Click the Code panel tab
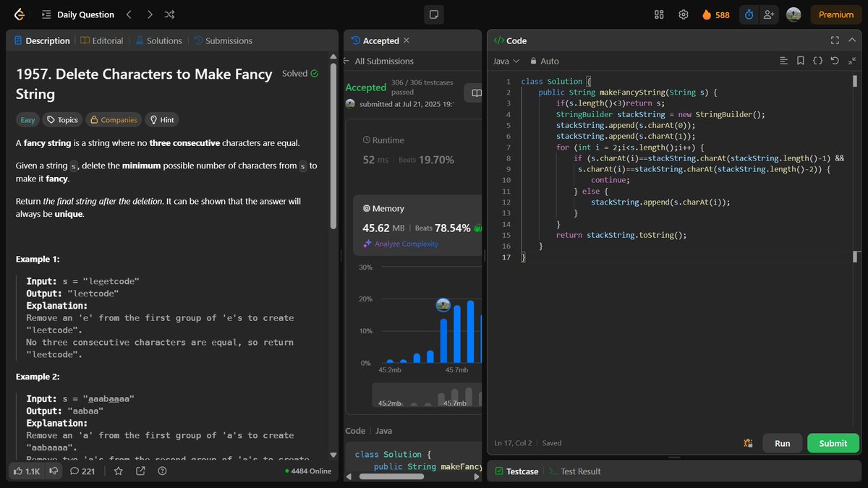 510,40
